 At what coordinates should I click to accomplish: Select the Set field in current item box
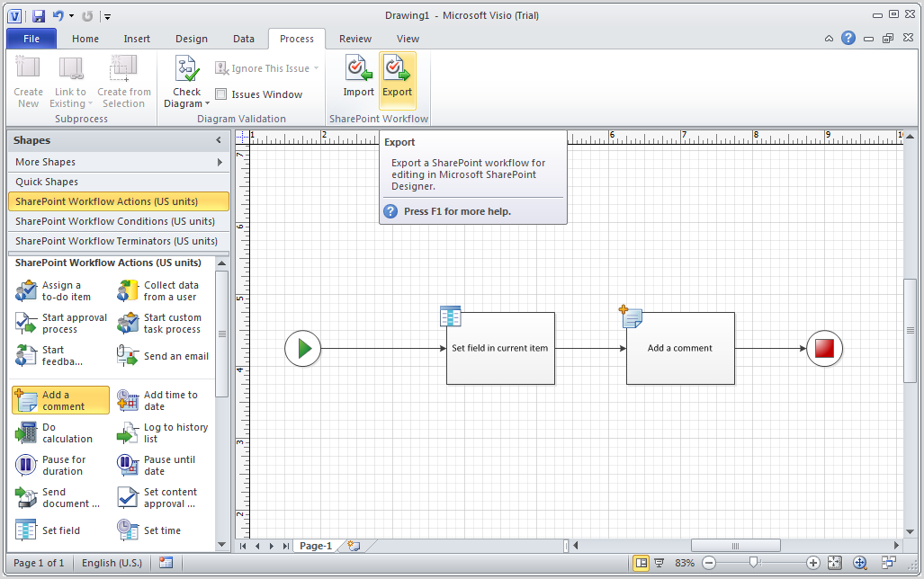tap(500, 348)
